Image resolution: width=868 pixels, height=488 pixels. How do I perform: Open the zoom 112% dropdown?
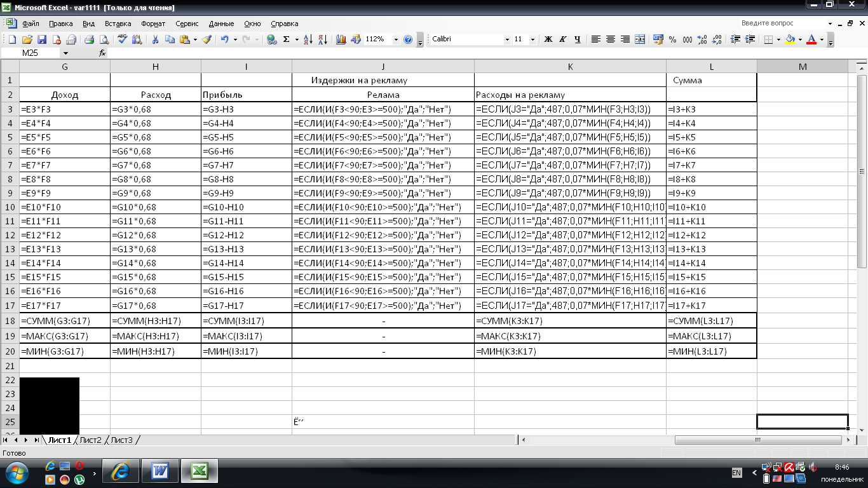click(396, 39)
